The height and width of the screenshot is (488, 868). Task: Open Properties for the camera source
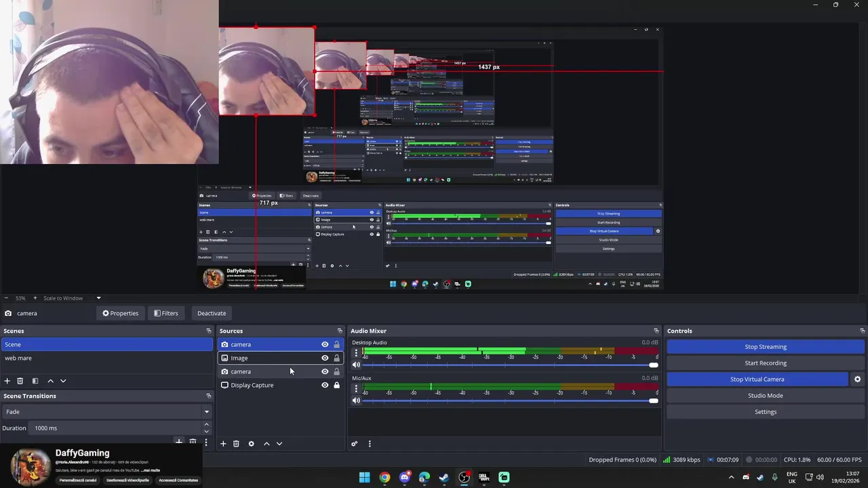pyautogui.click(x=120, y=313)
